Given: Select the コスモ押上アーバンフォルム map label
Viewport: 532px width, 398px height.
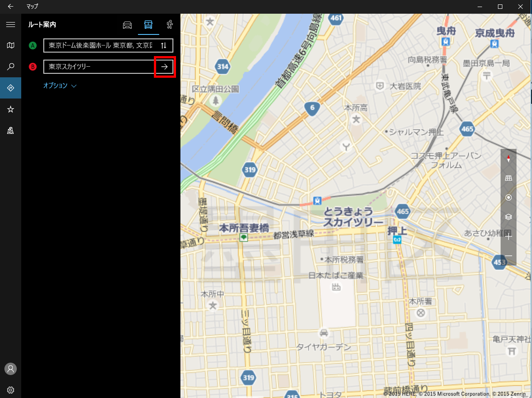Looking at the screenshot, I should [446, 160].
